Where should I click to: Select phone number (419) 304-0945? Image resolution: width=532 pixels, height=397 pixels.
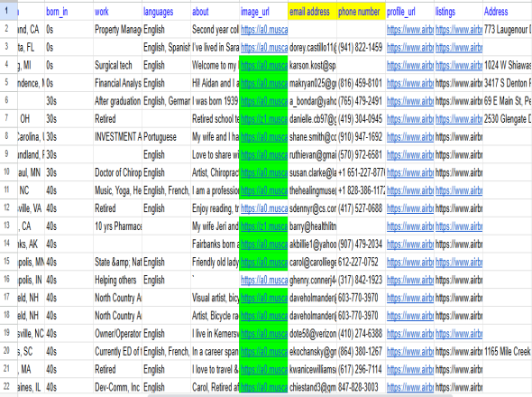click(361, 119)
